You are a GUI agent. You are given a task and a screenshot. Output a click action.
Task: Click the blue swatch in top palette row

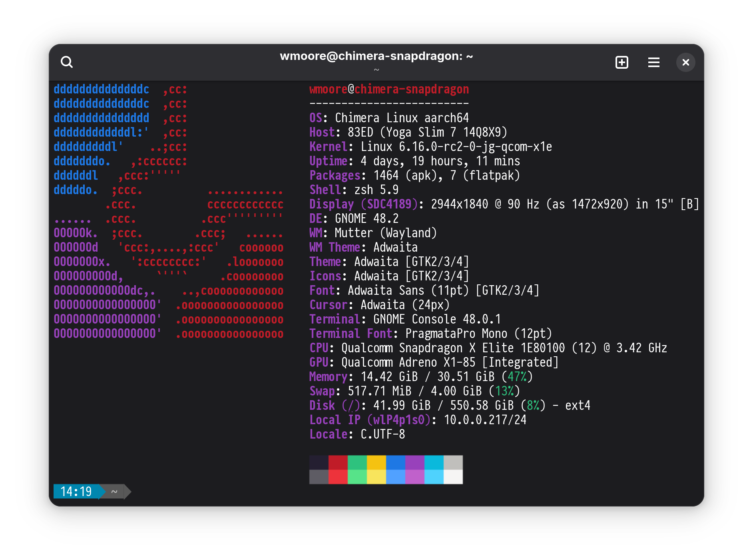tap(396, 463)
